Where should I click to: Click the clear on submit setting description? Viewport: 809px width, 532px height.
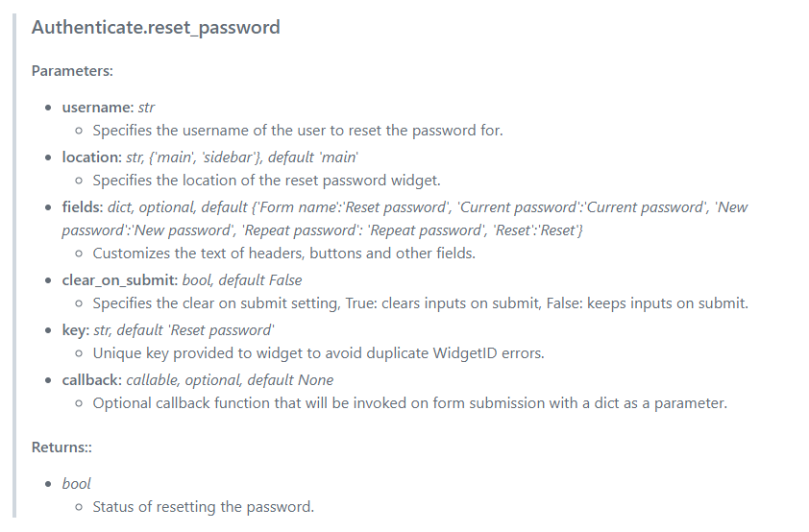[420, 303]
